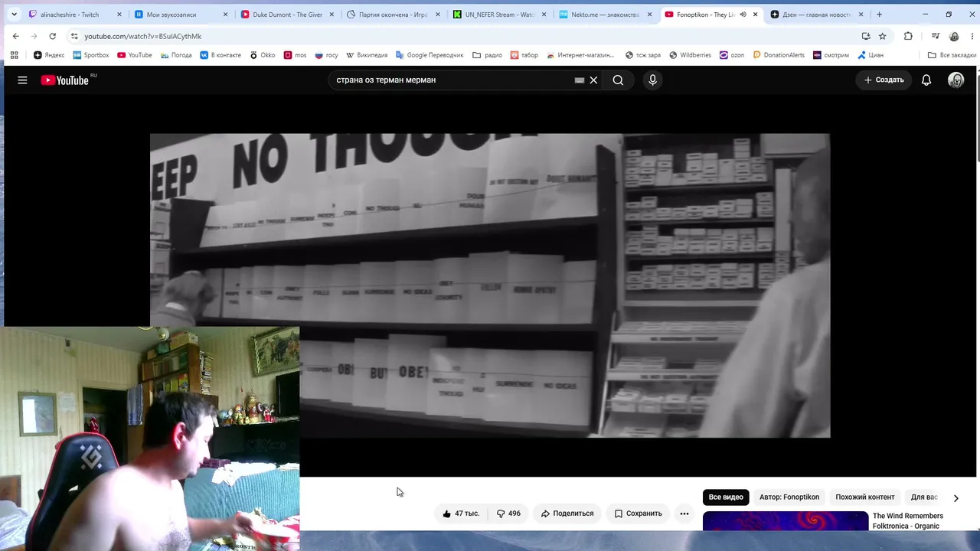The height and width of the screenshot is (551, 980).
Task: Open the DonationAlerts bookmark
Action: tap(779, 55)
